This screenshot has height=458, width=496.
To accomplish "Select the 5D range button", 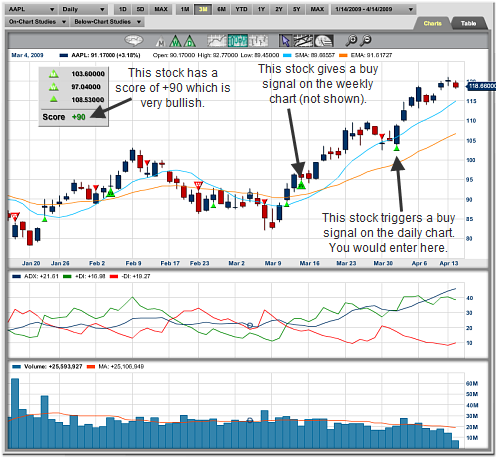I will 140,9.
